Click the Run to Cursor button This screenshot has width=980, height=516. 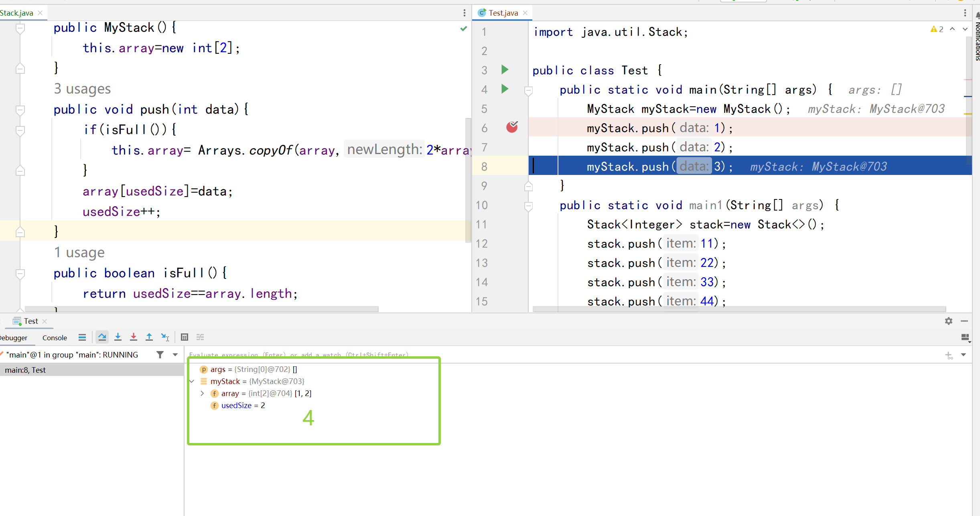[x=165, y=337]
